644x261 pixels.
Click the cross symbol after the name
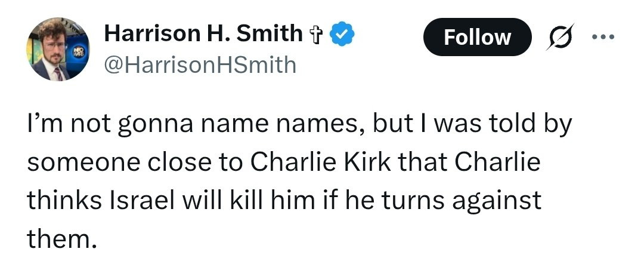[x=317, y=35]
